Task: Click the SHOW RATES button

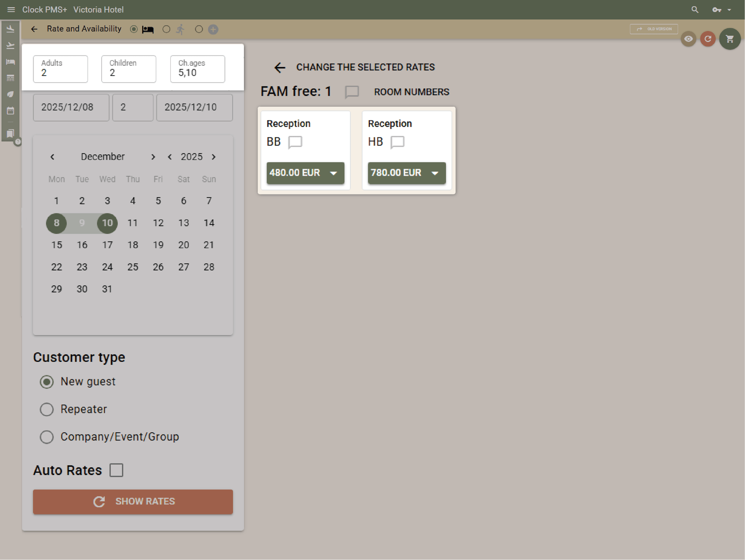Action: coord(133,502)
